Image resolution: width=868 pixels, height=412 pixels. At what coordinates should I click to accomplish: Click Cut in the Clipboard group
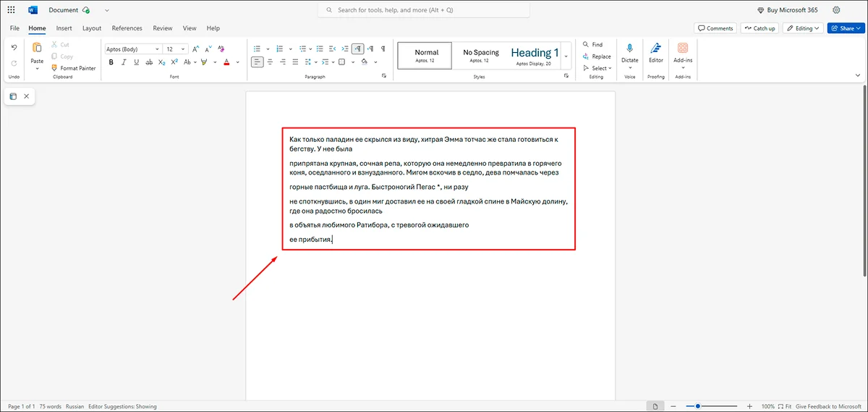60,44
